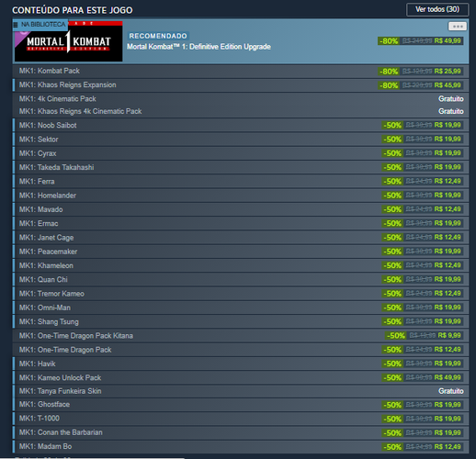Viewport: 476px width, 459px height.
Task: Open the MK1: Havik DLC
Action: coord(241,364)
